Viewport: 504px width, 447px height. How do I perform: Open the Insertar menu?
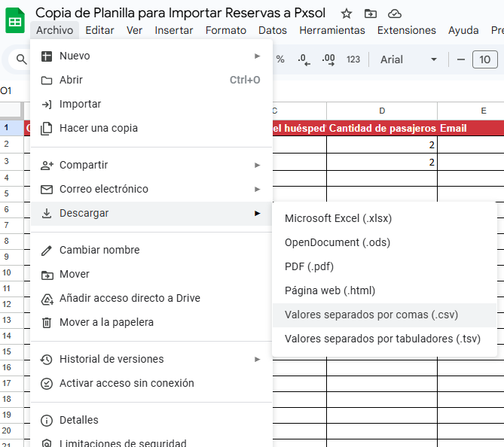174,30
